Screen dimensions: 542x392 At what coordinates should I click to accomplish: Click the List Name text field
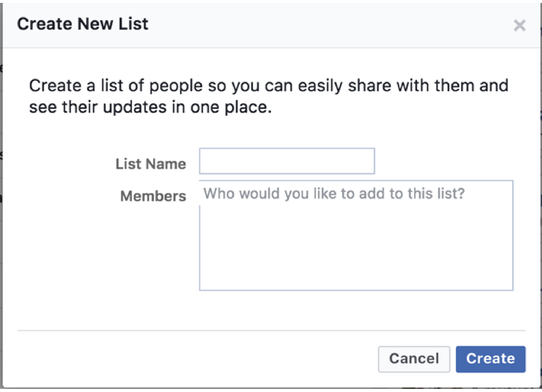coord(287,161)
